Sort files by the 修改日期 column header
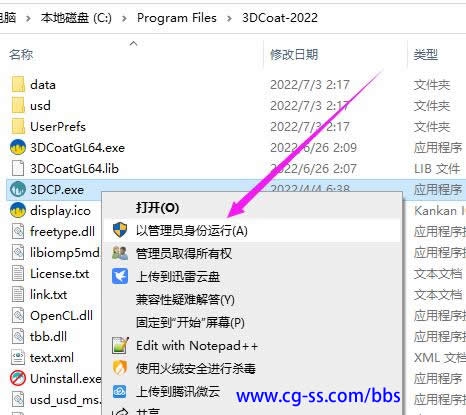The height and width of the screenshot is (415, 466). pyautogui.click(x=294, y=54)
